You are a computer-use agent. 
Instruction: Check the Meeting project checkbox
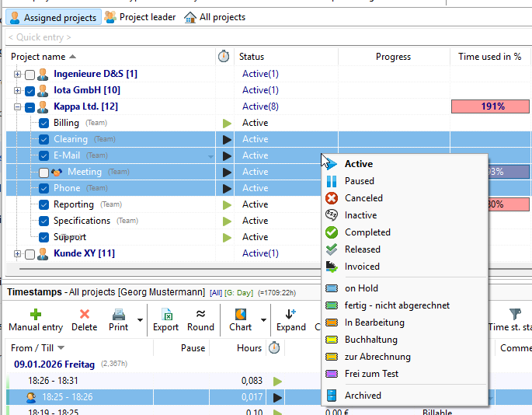[x=44, y=173]
